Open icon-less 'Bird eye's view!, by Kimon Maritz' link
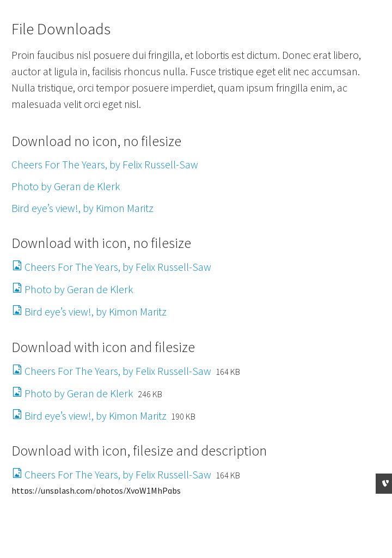The image size is (392, 558). click(x=82, y=208)
